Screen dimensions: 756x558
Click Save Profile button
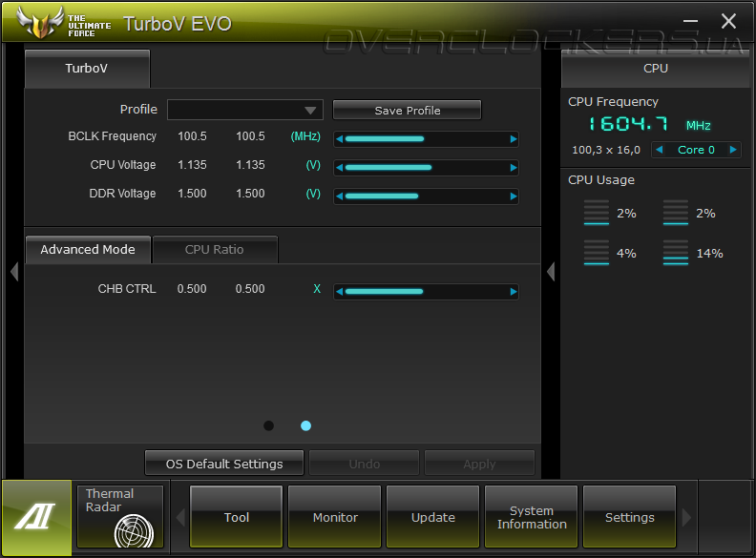tap(407, 111)
